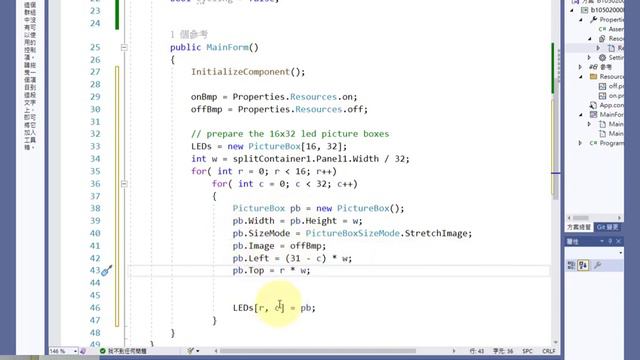Screen dimensions: 640x360
Task: Click the Program.cs C# file icon
Action: [593, 143]
